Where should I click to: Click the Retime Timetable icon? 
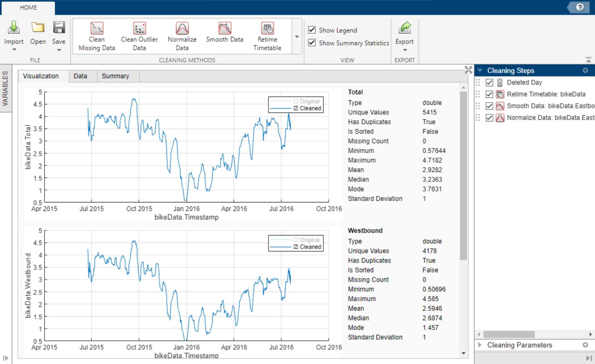click(267, 29)
